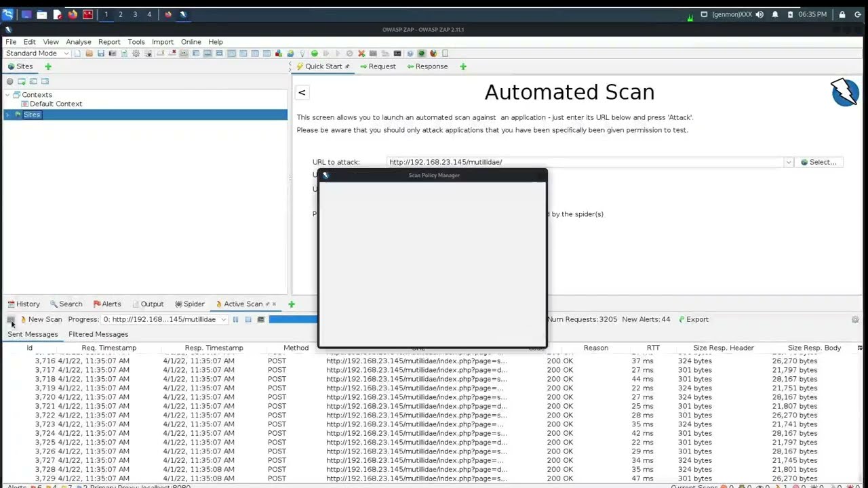Open the Report menu
Screen dimensions: 868x488
109,42
